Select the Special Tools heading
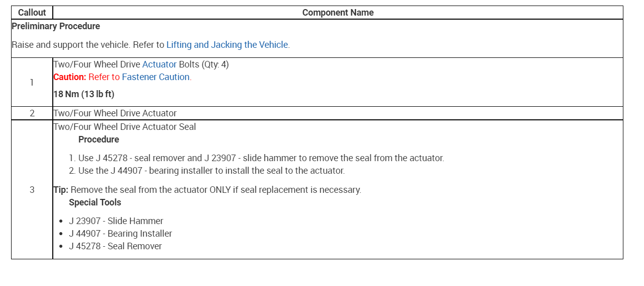 tap(95, 202)
